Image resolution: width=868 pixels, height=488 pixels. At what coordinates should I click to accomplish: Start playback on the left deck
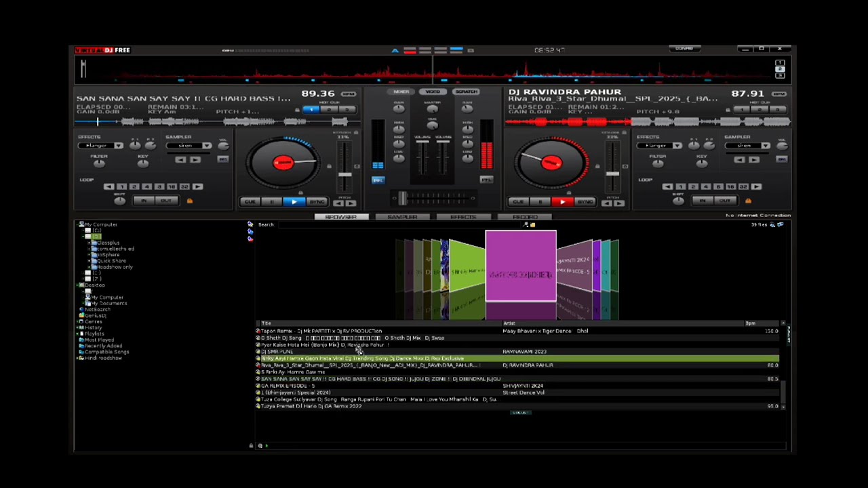coord(294,201)
